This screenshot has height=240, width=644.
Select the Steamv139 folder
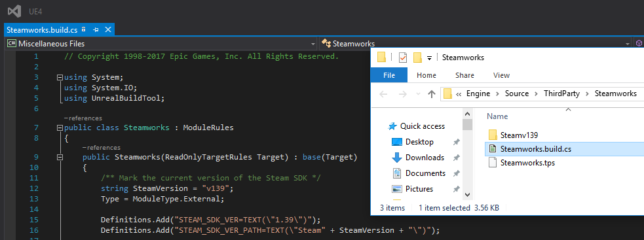click(x=519, y=135)
